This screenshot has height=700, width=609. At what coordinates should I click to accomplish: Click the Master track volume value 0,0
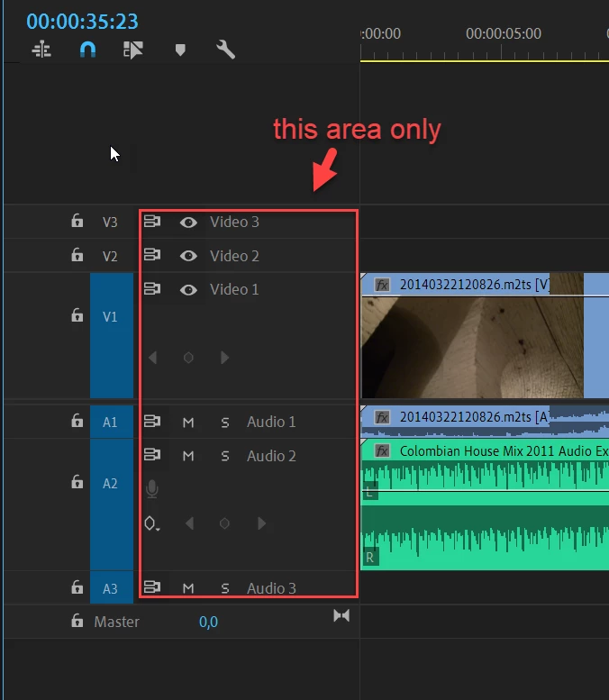pos(208,622)
